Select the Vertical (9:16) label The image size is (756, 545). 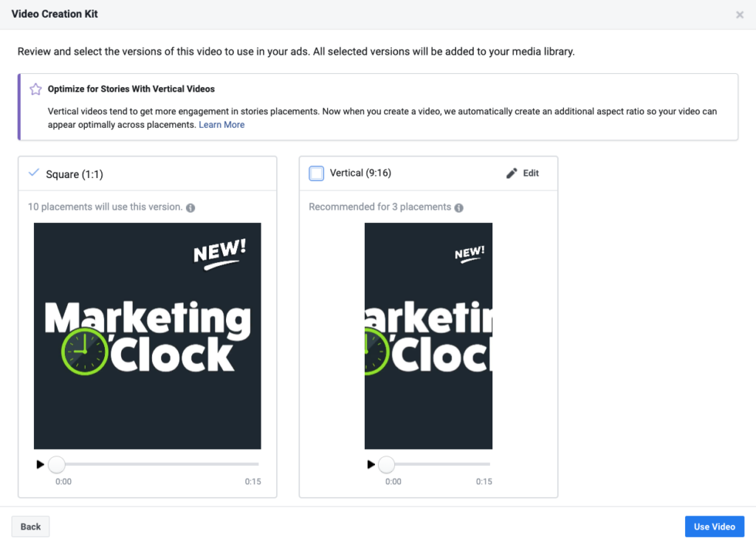click(x=360, y=173)
